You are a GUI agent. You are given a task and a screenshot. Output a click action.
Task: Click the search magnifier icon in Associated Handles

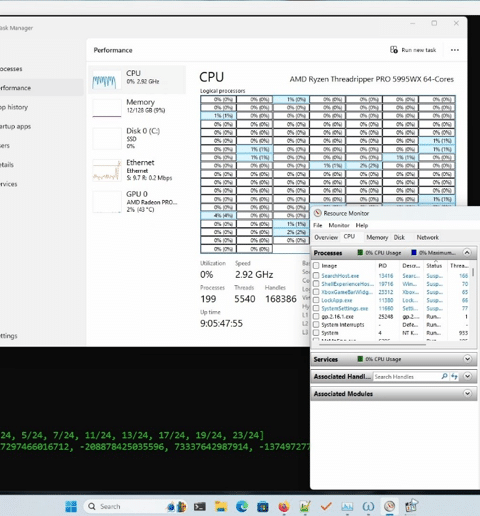click(444, 376)
